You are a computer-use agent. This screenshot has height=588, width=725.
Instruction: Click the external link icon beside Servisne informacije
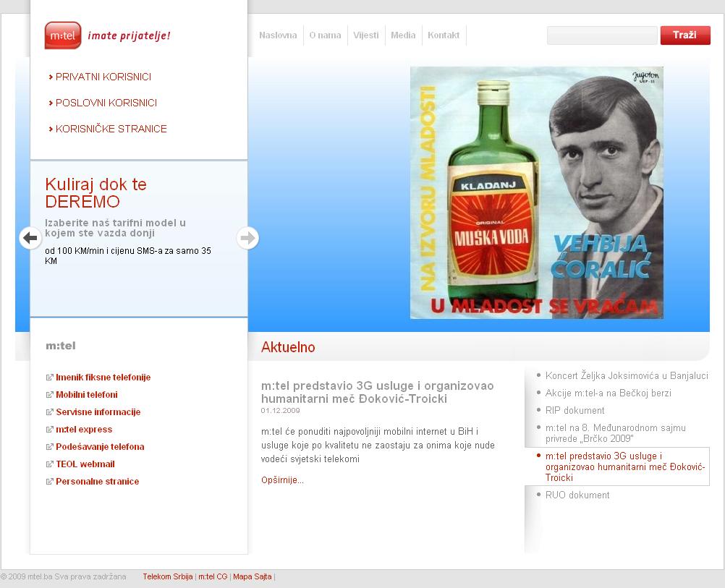pyautogui.click(x=49, y=412)
